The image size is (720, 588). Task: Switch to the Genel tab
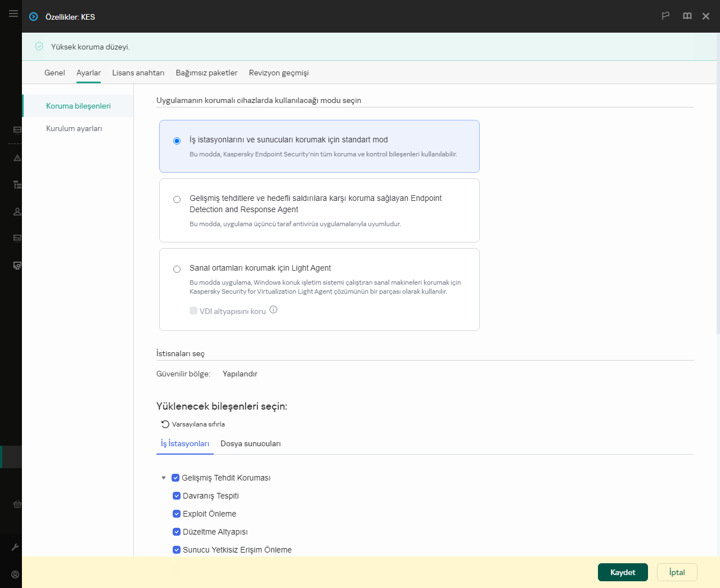click(x=55, y=73)
